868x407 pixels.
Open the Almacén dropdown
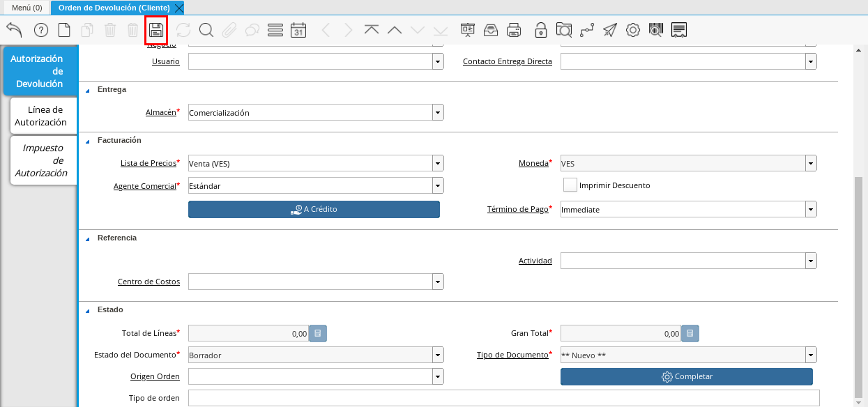pyautogui.click(x=438, y=112)
